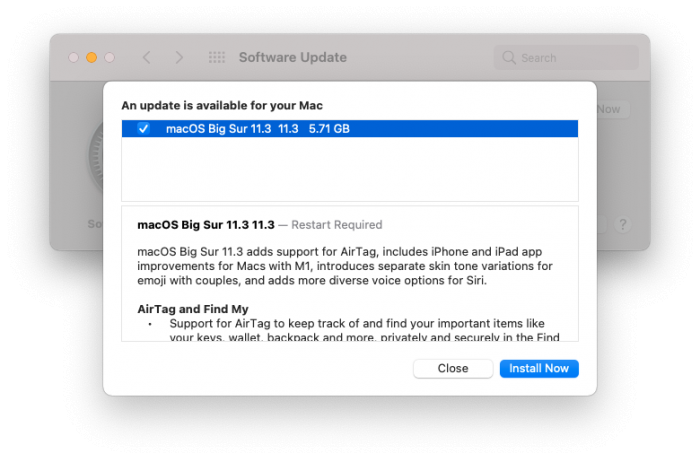The width and height of the screenshot is (700, 462).
Task: Click the forward chevron in the toolbar
Action: point(180,58)
